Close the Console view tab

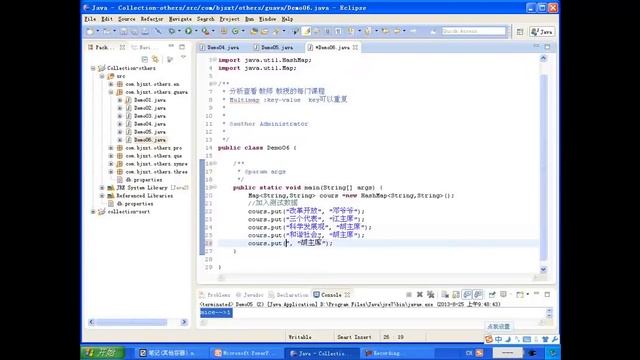[347, 295]
